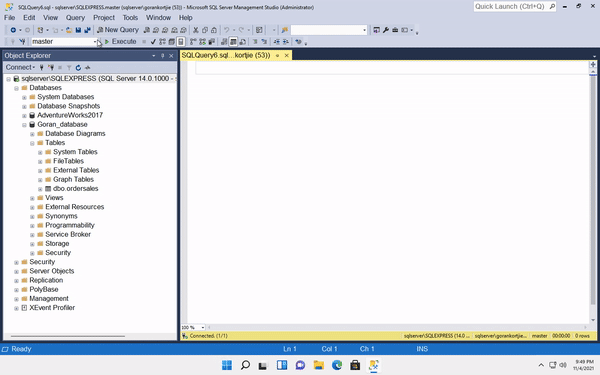Viewport: 600px width, 375px height.
Task: Click Object Explorer horizontal scrollbar
Action: point(68,336)
